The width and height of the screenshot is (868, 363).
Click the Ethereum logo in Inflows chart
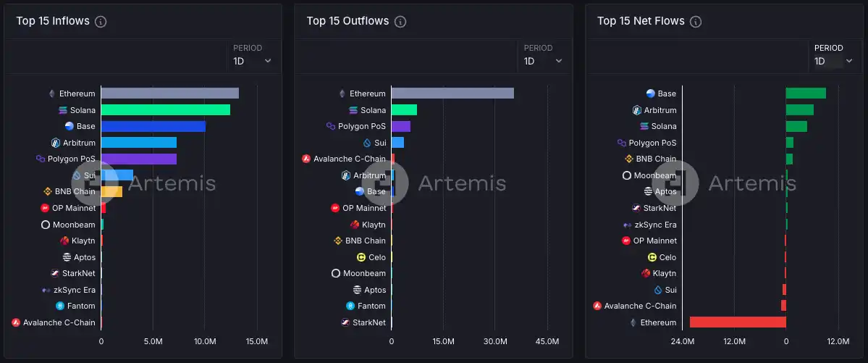(51, 93)
